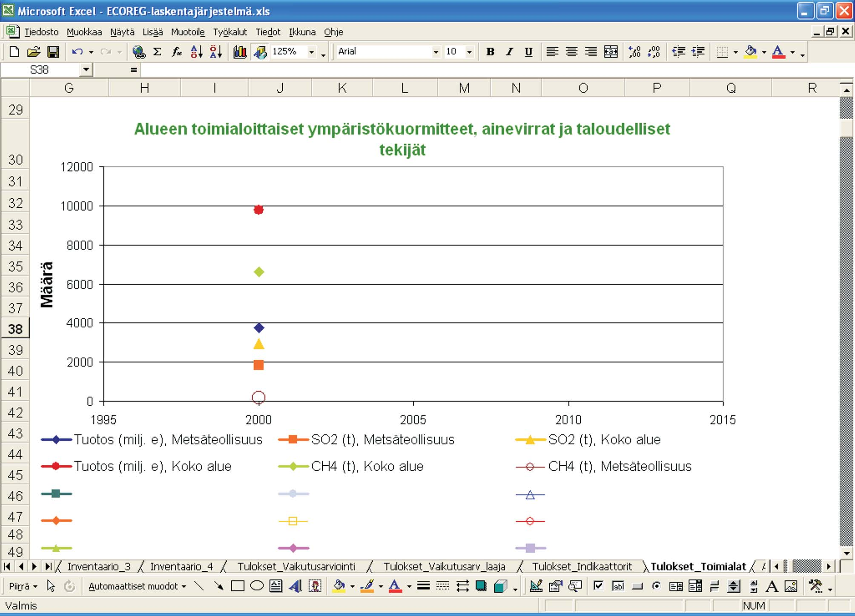
Task: Expand Automaattiset muodot menu
Action: point(137,586)
